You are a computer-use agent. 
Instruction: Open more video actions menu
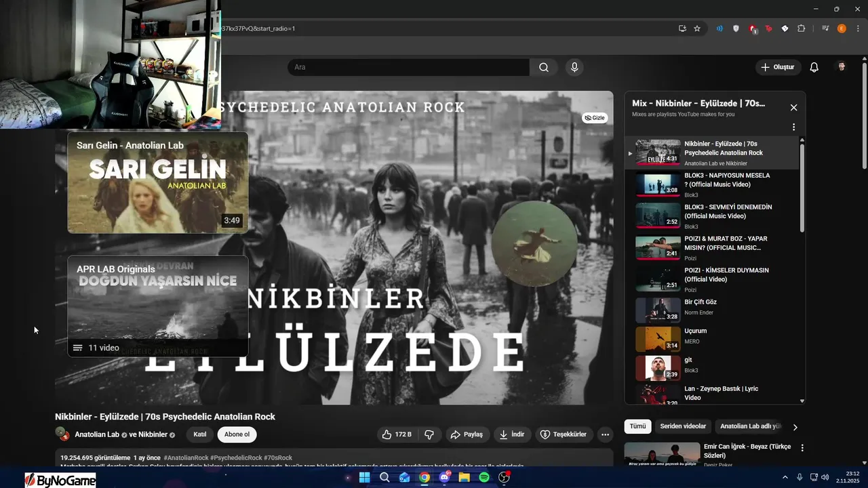[606, 434]
